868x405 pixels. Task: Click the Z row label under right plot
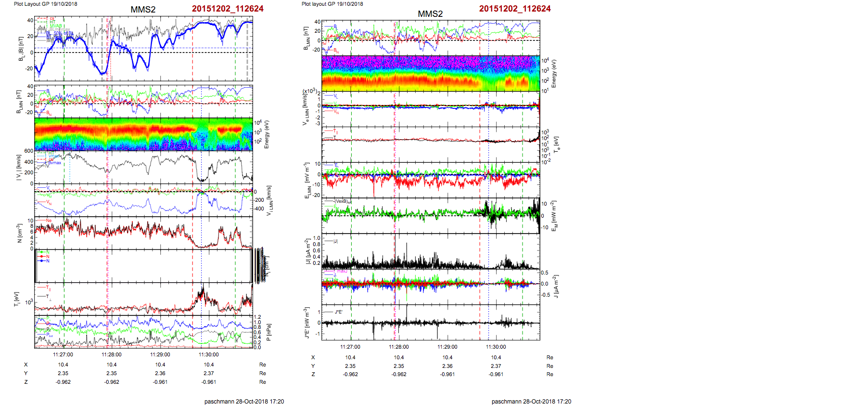point(313,374)
